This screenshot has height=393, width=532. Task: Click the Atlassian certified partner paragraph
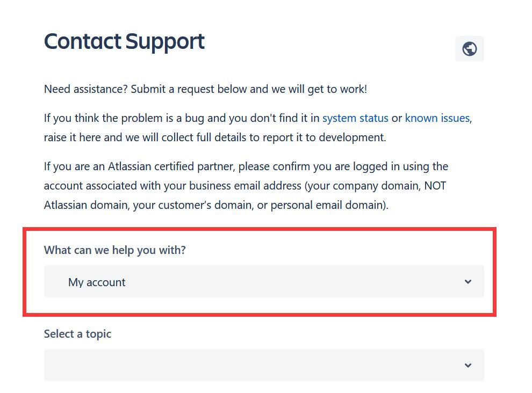[x=246, y=186]
